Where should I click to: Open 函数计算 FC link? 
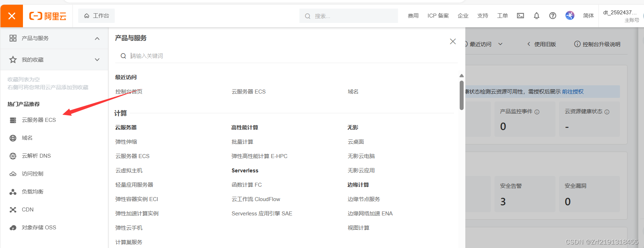pos(247,185)
